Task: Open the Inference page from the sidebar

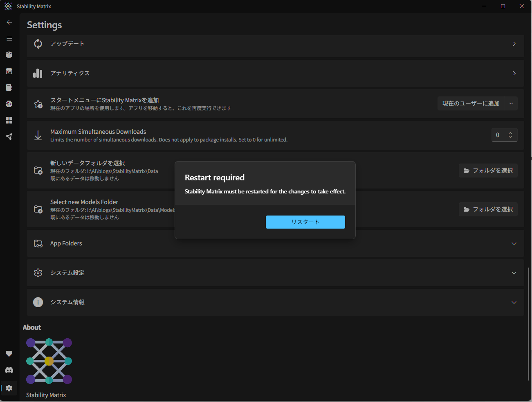Action: click(9, 71)
